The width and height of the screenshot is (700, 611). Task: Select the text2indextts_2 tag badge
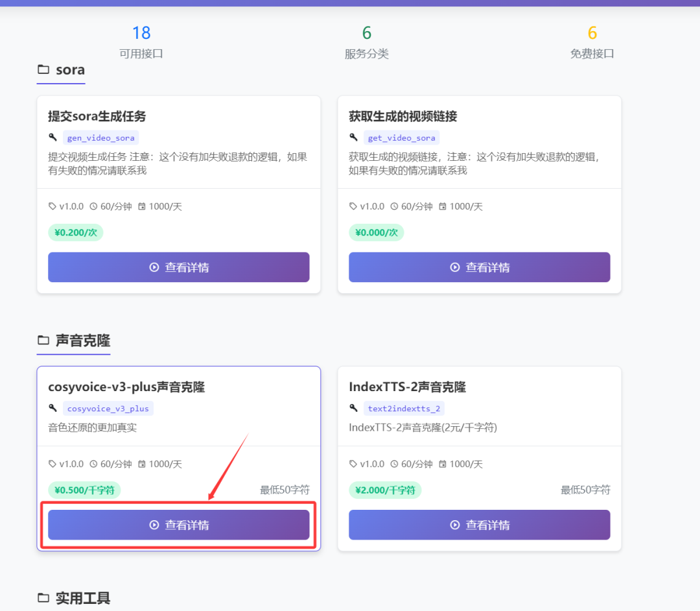[x=404, y=409]
